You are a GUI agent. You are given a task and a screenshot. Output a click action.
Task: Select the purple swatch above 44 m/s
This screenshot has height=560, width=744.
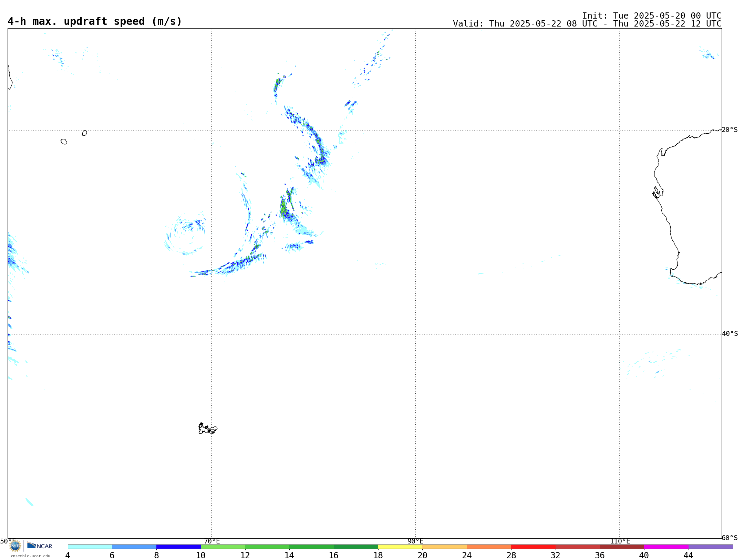(x=711, y=547)
